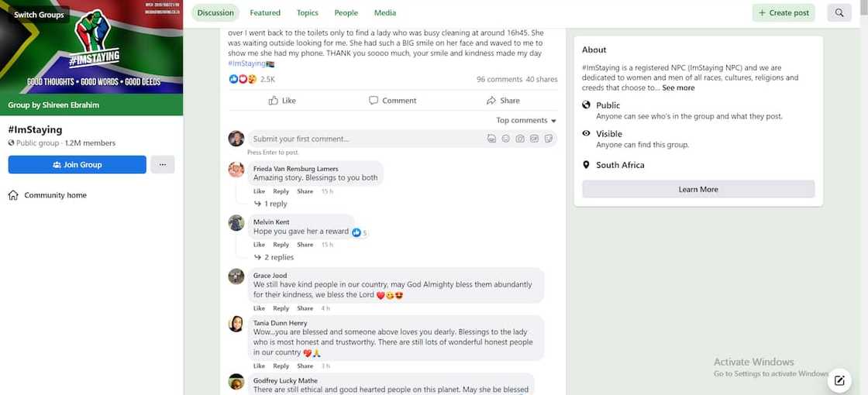Open the sticker picker in comment box

click(x=548, y=139)
